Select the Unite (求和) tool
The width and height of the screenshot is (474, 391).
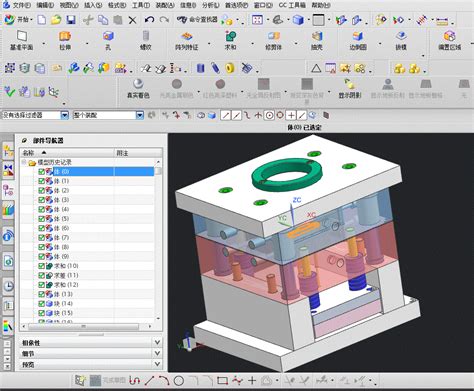230,40
